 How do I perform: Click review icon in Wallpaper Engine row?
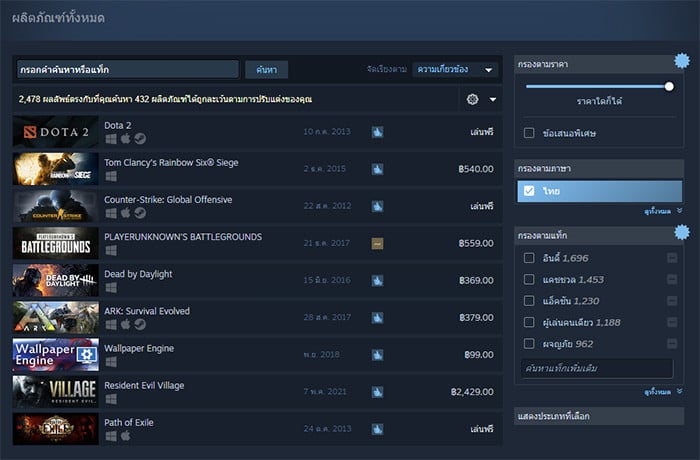tap(378, 355)
